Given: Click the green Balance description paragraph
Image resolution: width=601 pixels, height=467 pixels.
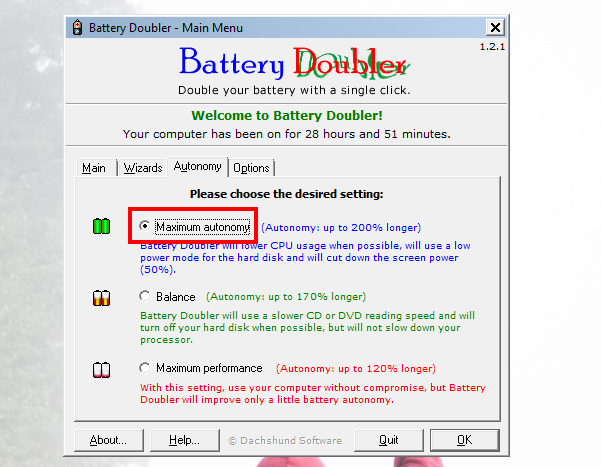Looking at the screenshot, I should [x=307, y=327].
